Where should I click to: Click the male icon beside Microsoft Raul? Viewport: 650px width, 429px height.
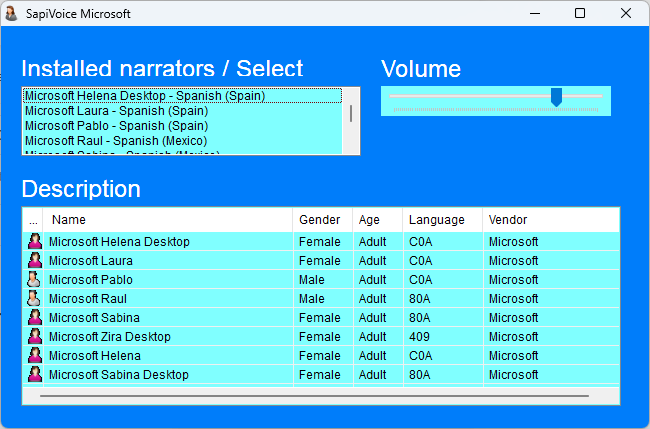[x=35, y=299]
